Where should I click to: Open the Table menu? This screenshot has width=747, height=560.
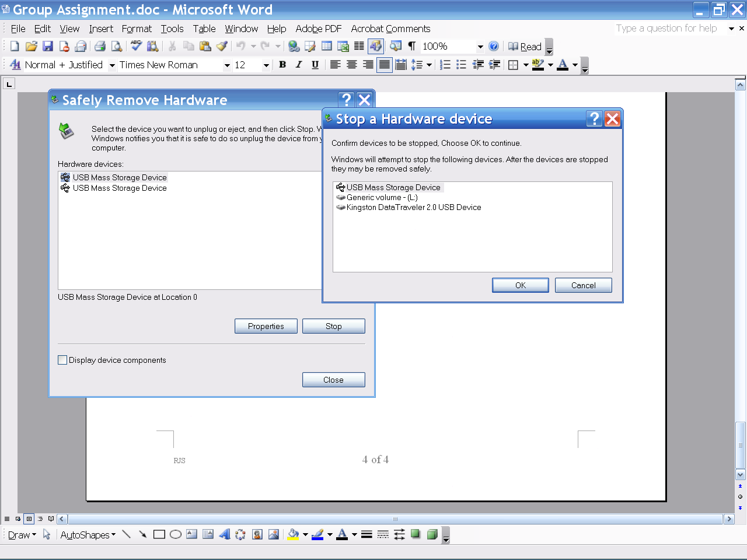(x=204, y=29)
